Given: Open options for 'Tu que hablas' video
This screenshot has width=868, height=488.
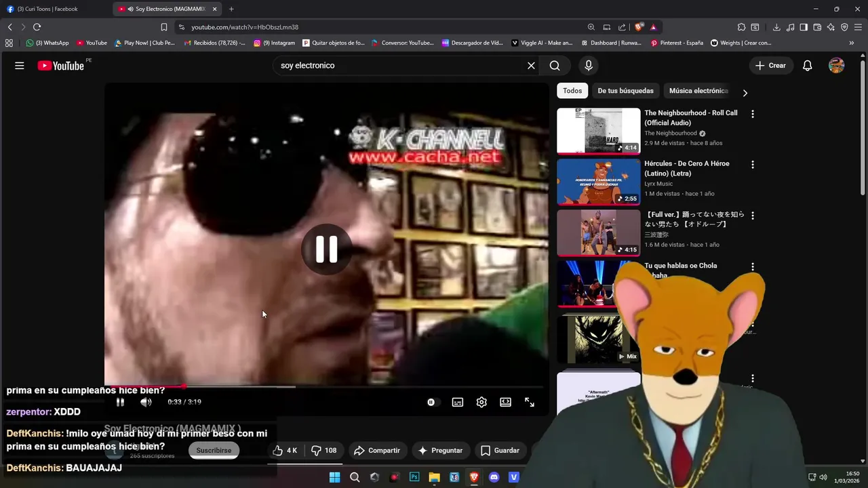Looking at the screenshot, I should pyautogui.click(x=752, y=266).
